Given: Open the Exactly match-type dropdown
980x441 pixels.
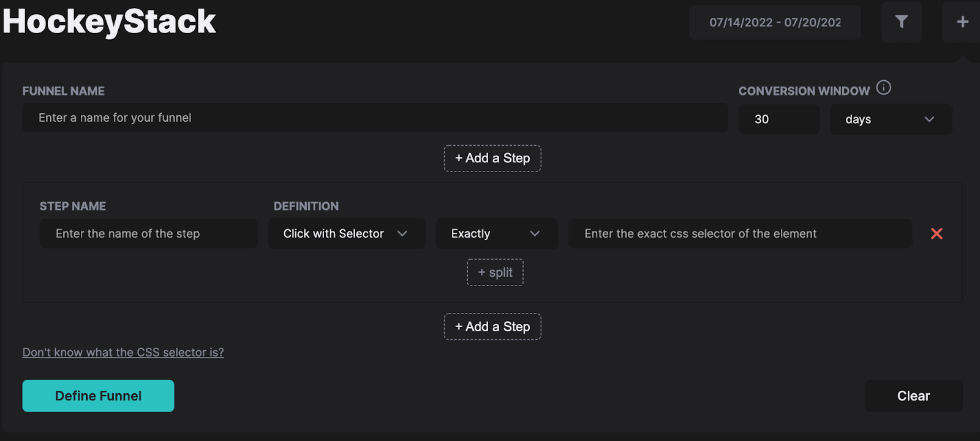Looking at the screenshot, I should tap(496, 233).
